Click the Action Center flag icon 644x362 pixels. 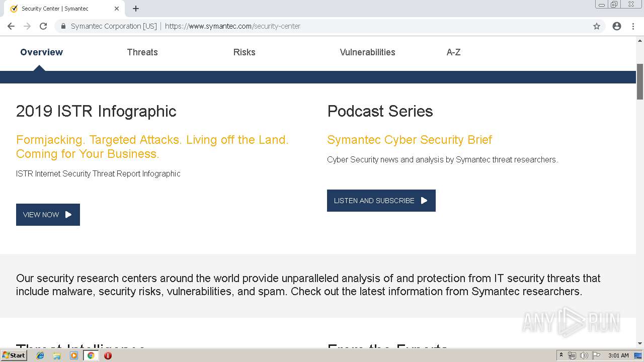point(596,355)
